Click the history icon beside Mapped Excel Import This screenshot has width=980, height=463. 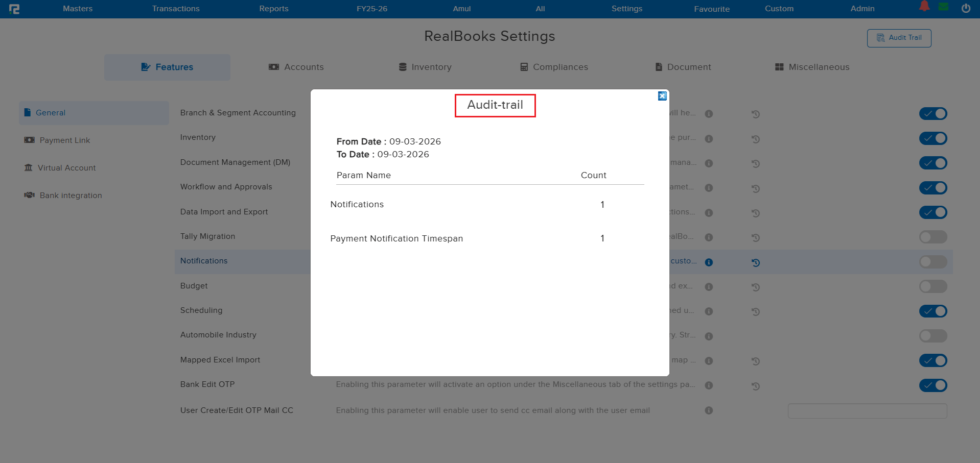tap(755, 361)
